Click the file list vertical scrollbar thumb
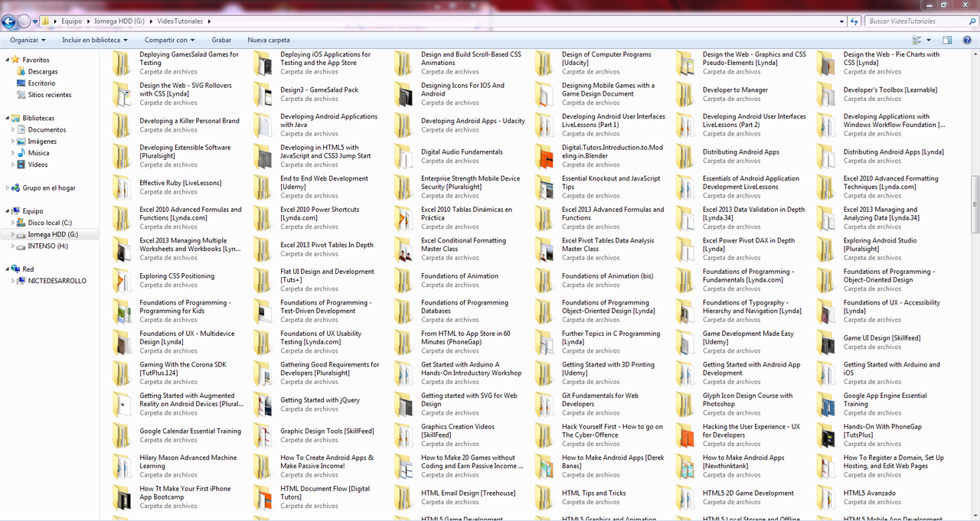 coord(975,204)
